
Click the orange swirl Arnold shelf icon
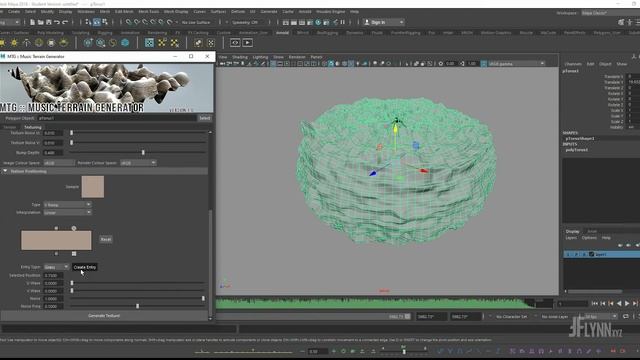(113, 42)
